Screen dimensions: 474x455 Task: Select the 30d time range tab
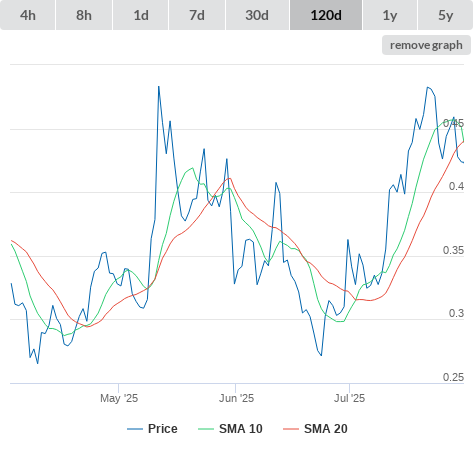[x=257, y=15]
